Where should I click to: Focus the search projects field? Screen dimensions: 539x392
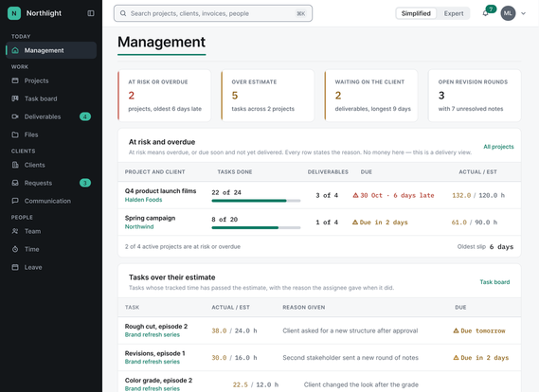(213, 13)
